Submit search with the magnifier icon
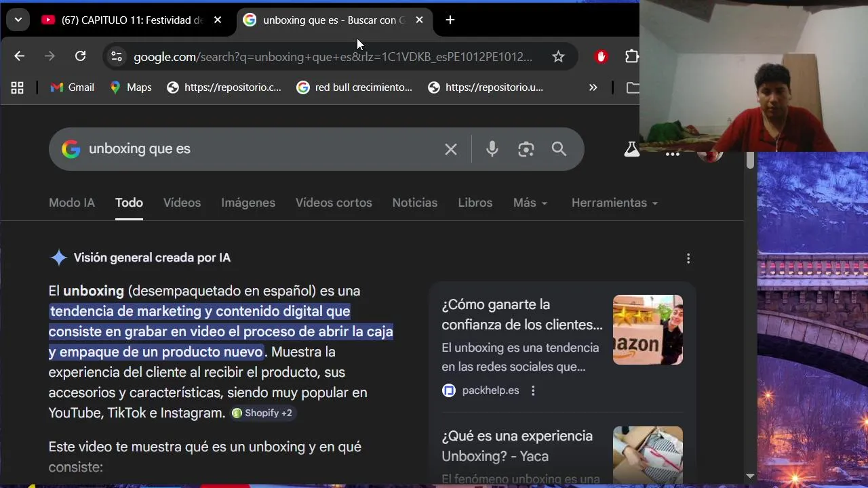Image resolution: width=868 pixels, height=488 pixels. pyautogui.click(x=559, y=149)
